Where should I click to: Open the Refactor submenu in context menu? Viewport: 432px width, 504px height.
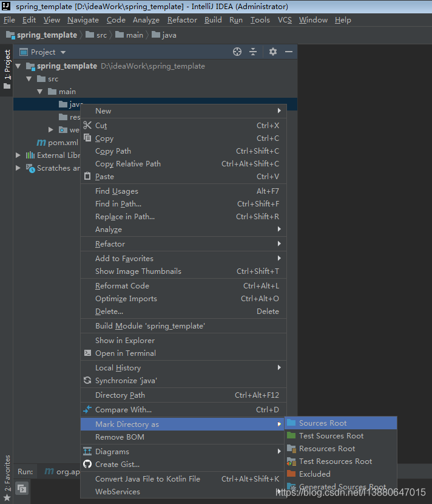[183, 243]
